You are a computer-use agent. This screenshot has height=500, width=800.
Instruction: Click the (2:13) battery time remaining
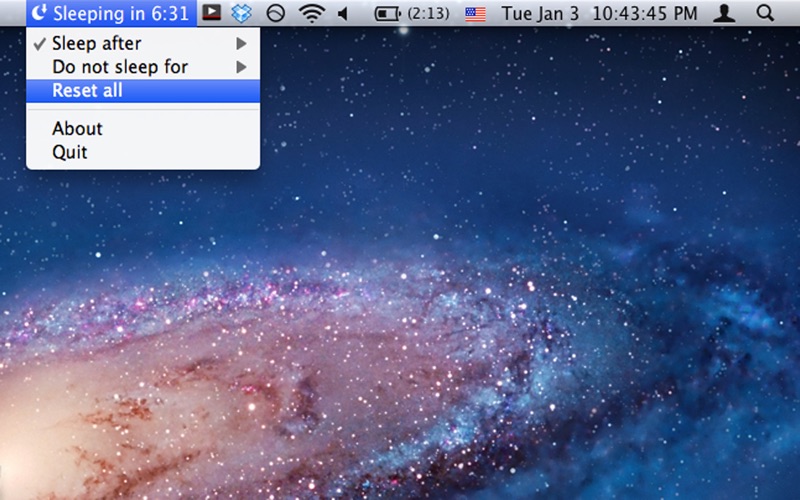pos(428,14)
